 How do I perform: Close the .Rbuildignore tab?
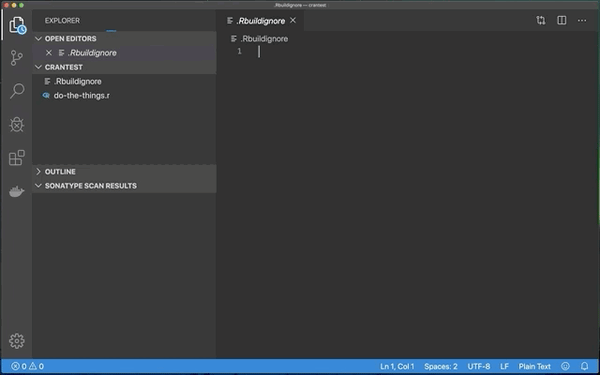(293, 20)
